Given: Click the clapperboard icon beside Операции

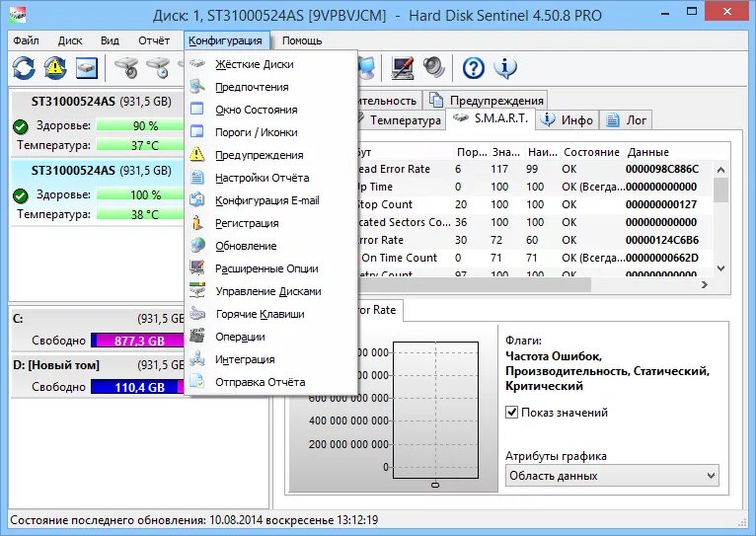Looking at the screenshot, I should [x=196, y=336].
